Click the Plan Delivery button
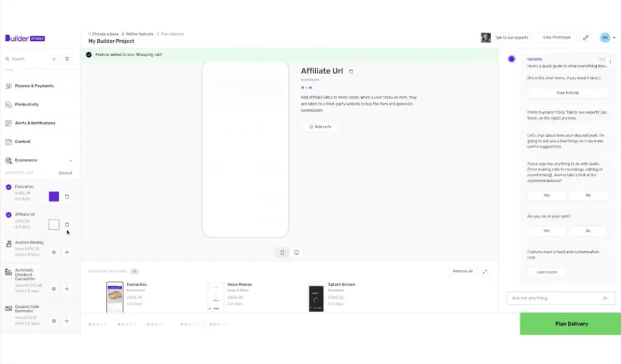The image size is (621, 364). tap(571, 324)
